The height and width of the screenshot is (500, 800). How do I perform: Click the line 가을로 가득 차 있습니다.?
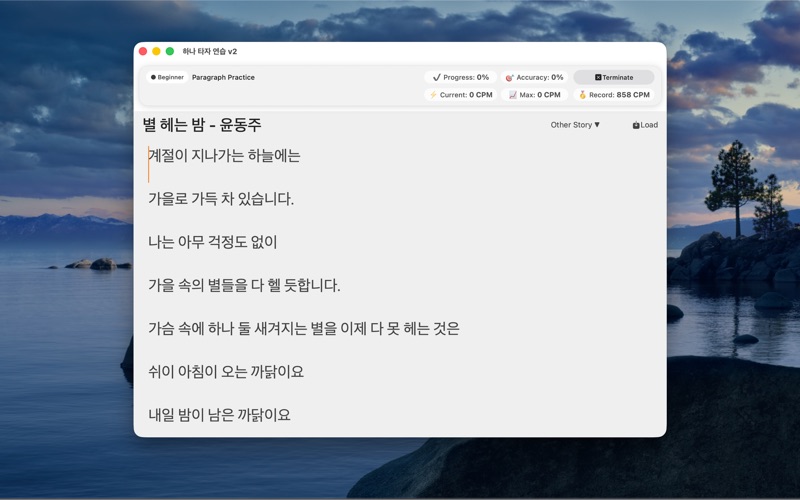221,198
